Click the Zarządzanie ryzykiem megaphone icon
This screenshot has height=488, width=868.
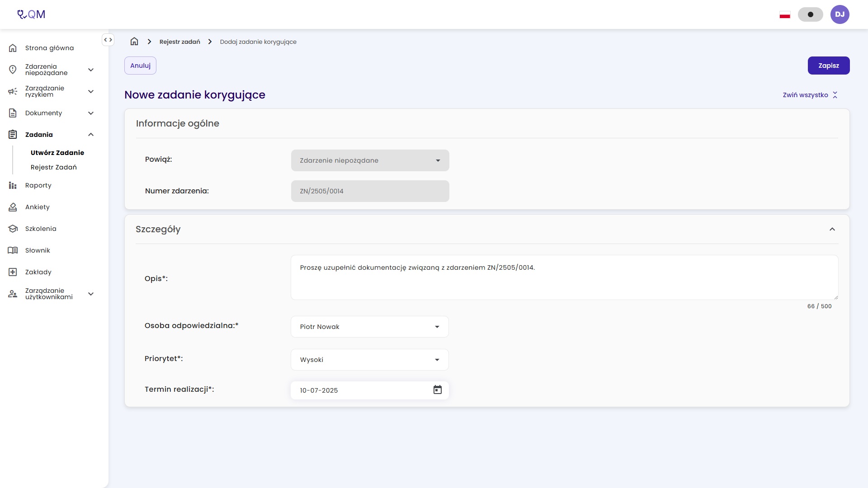point(13,91)
